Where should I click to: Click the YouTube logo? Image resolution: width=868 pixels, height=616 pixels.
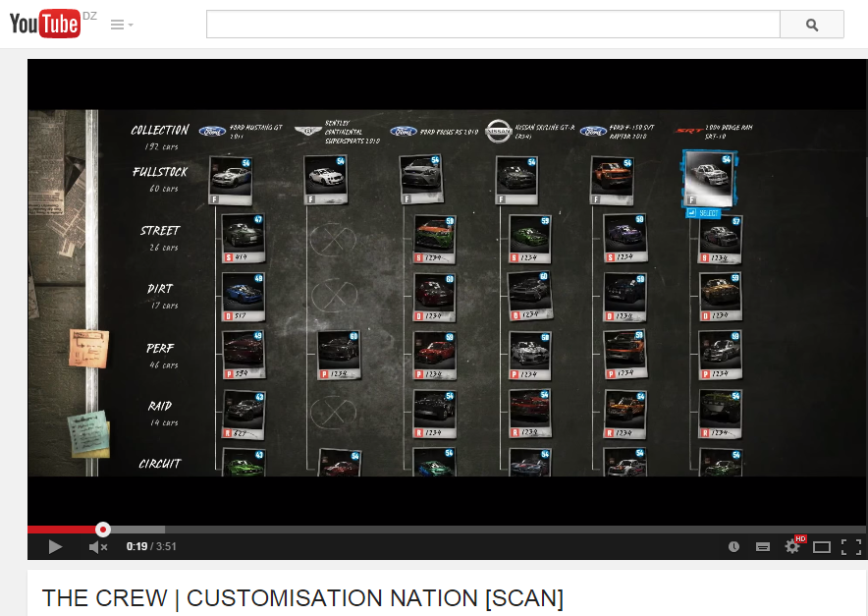[45, 24]
